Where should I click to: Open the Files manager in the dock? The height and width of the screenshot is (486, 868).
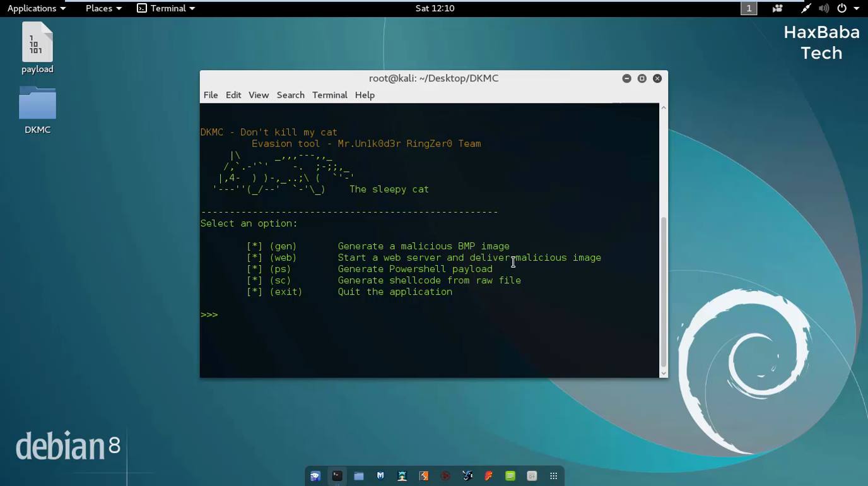[359, 476]
